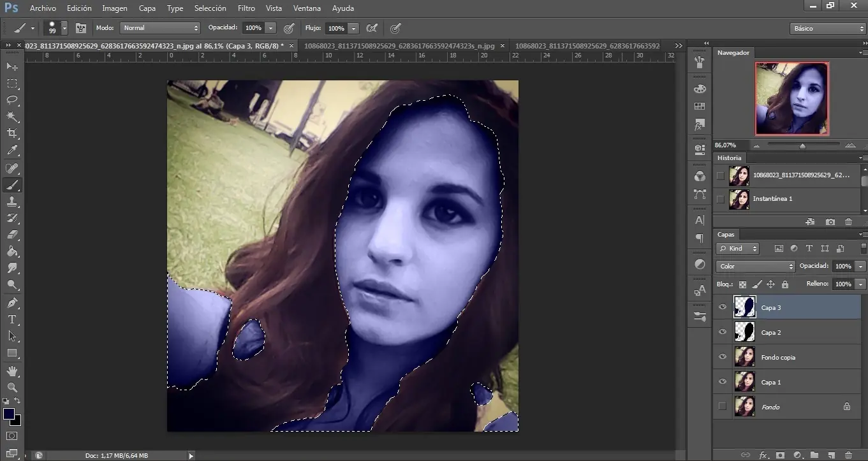Select the Horizontal Type tool

pyautogui.click(x=12, y=319)
